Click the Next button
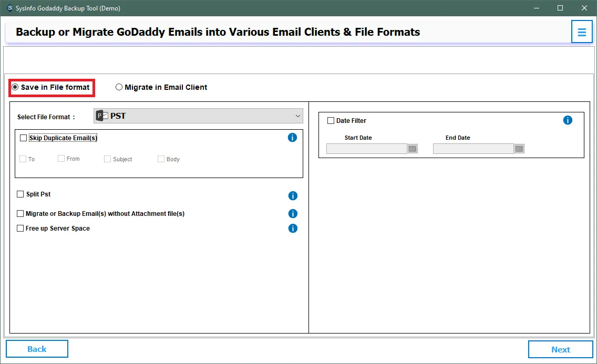This screenshot has width=597, height=364. (x=560, y=349)
